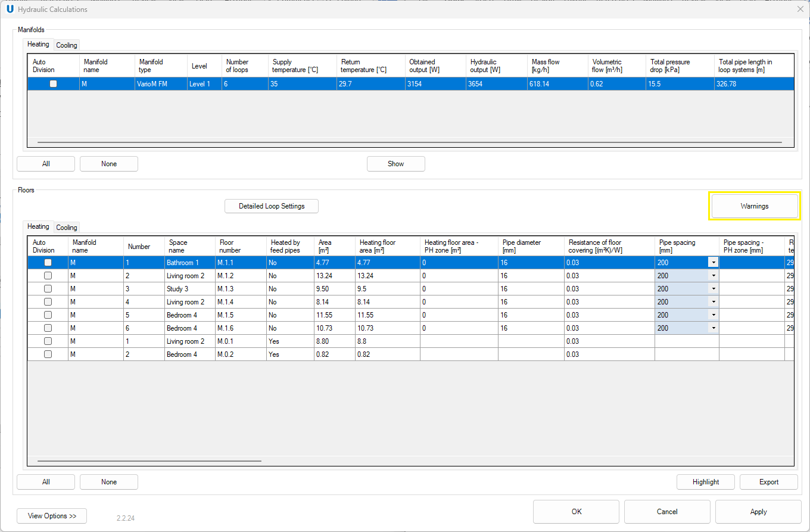The width and height of the screenshot is (810, 532).
Task: Click floor number cell M.1.5
Action: [x=241, y=315]
